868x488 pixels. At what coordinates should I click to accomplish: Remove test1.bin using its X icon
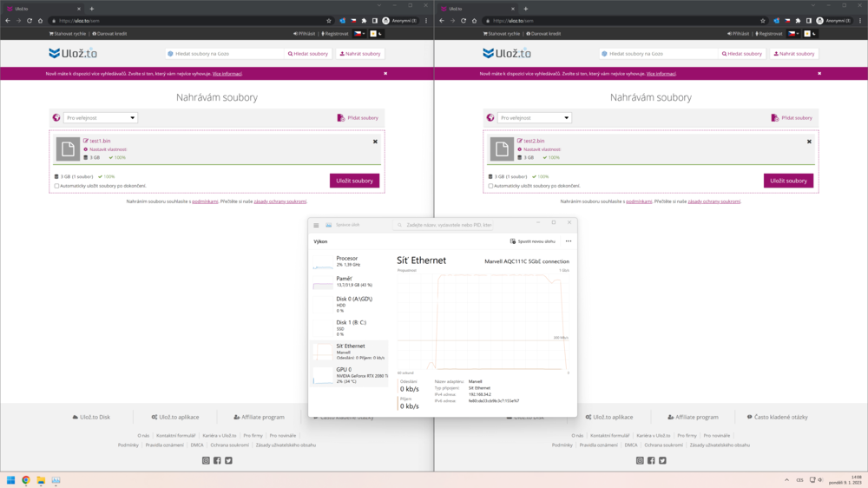coord(375,142)
